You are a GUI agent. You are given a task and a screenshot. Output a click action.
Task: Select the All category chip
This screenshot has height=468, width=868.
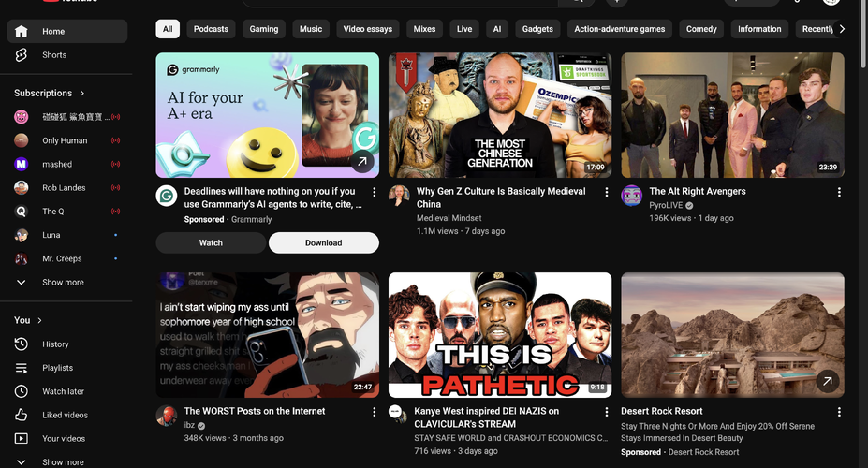[168, 29]
